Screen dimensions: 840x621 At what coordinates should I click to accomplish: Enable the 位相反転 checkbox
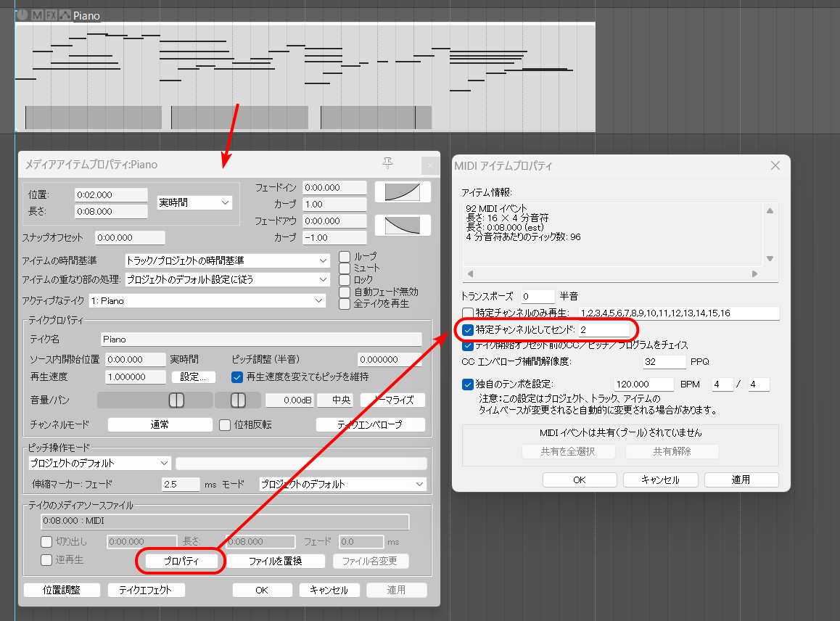click(x=225, y=424)
